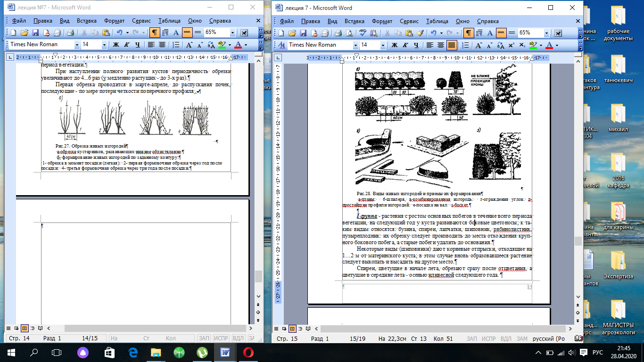Image resolution: width=644 pixels, height=362 pixels.
Task: Toggle paragraph marks ¶ in лекция 7 window
Action: click(x=469, y=33)
